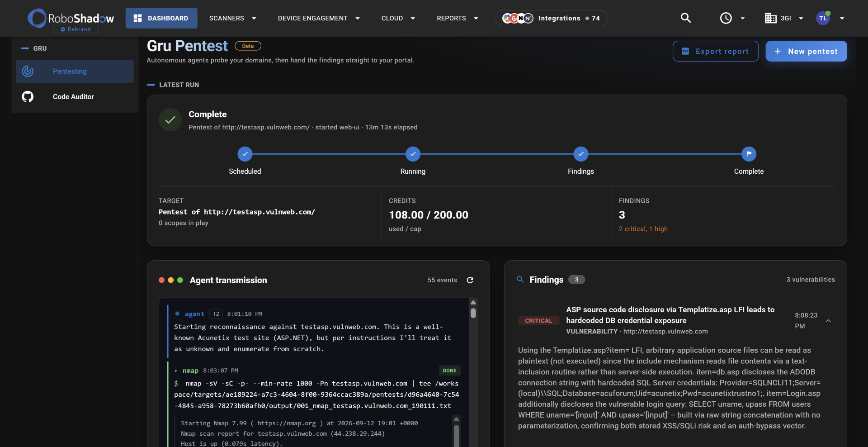Image resolution: width=868 pixels, height=447 pixels.
Task: Click the Export report button
Action: point(716,51)
